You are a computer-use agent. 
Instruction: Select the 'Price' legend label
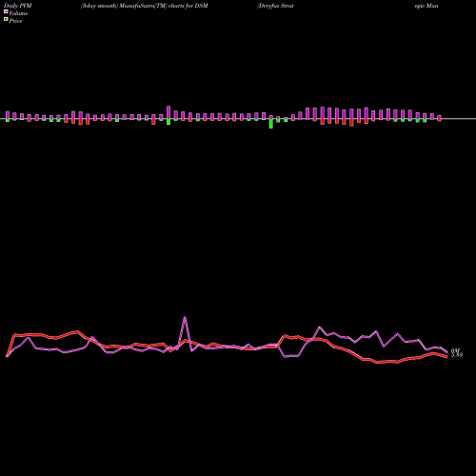tap(15, 21)
